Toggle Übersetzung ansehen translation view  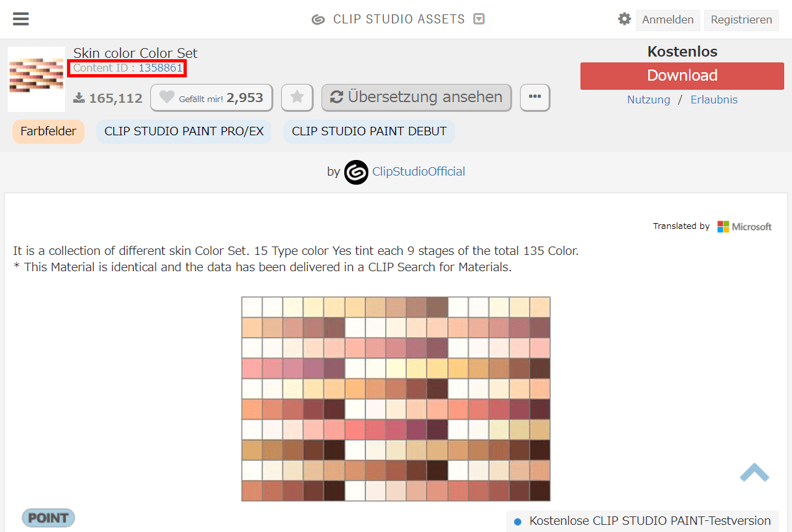(416, 98)
